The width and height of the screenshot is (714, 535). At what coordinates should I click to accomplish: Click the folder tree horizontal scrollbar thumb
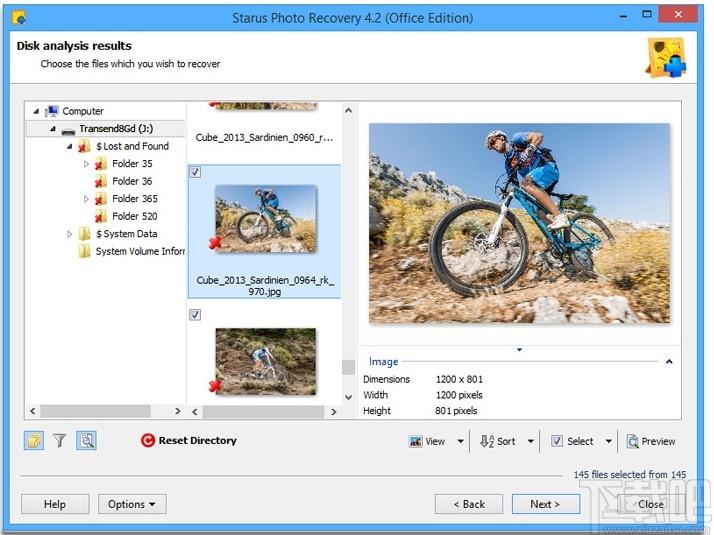(95, 411)
